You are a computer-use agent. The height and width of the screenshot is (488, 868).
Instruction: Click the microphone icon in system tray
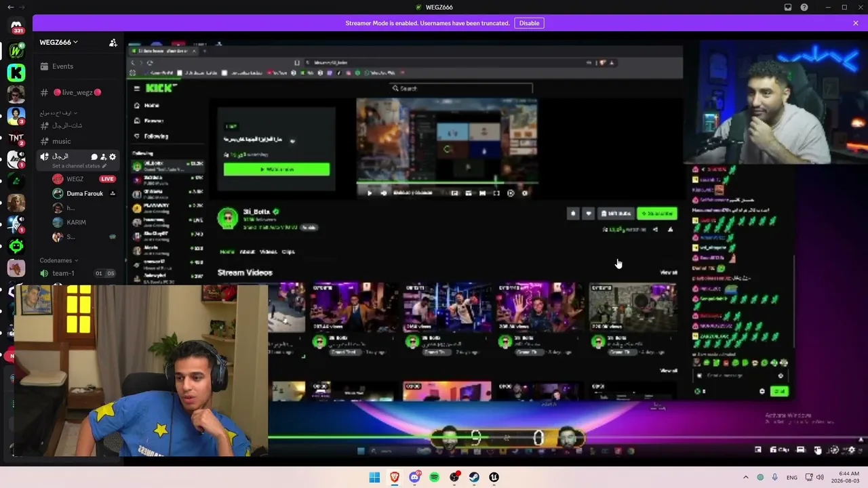click(774, 477)
